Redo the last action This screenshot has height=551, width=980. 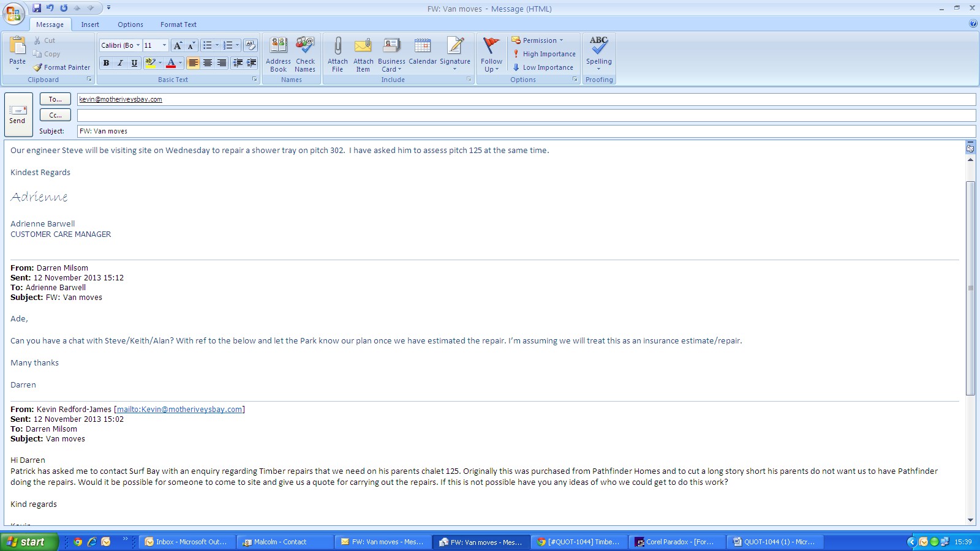[x=64, y=8]
